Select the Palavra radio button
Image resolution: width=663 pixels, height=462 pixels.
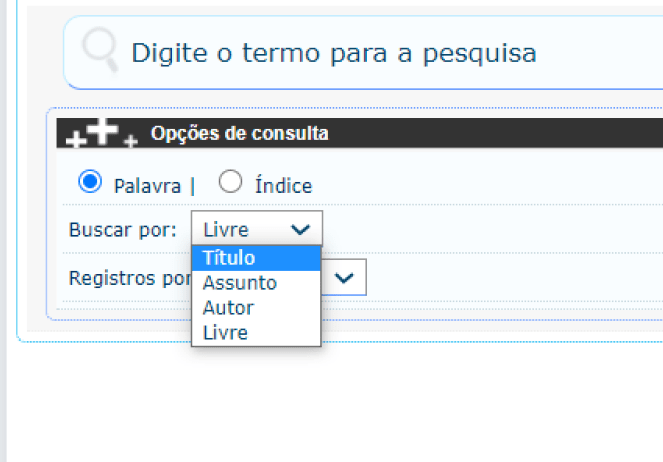click(90, 182)
